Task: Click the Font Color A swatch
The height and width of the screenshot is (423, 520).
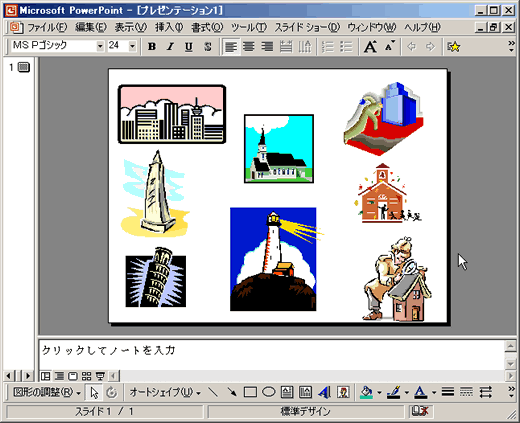Action: tap(421, 392)
